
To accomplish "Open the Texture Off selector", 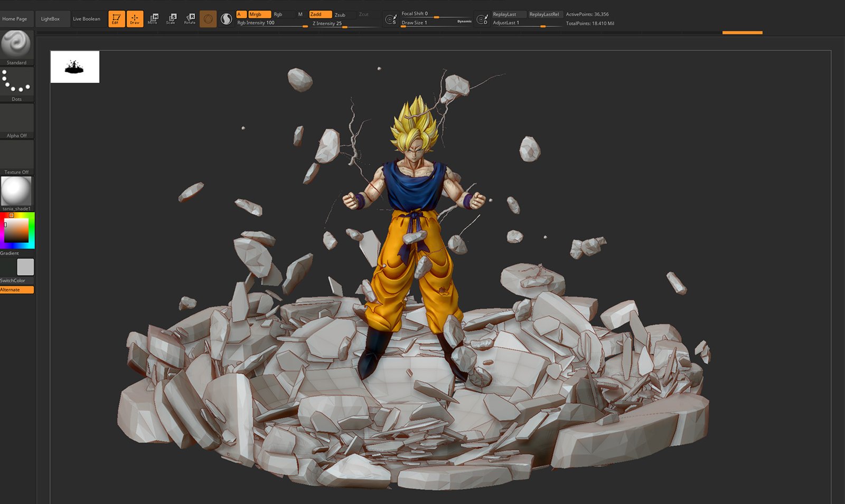I will pos(16,157).
